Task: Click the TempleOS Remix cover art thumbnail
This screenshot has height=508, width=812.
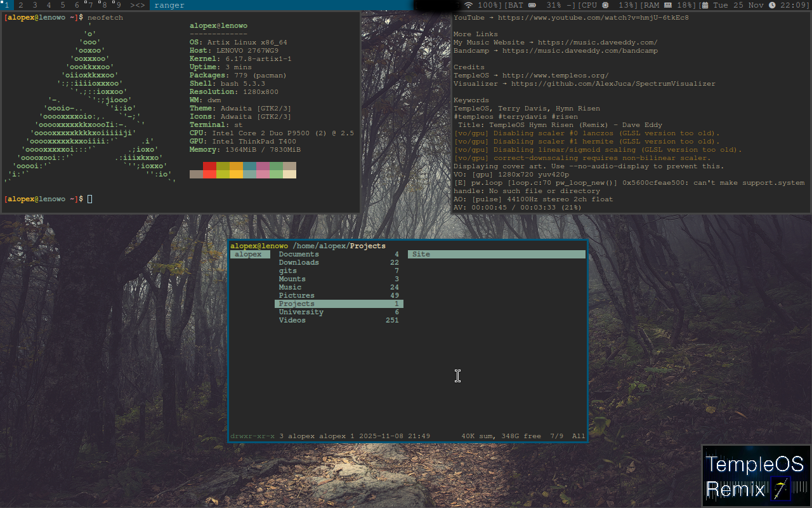Action: 756,476
